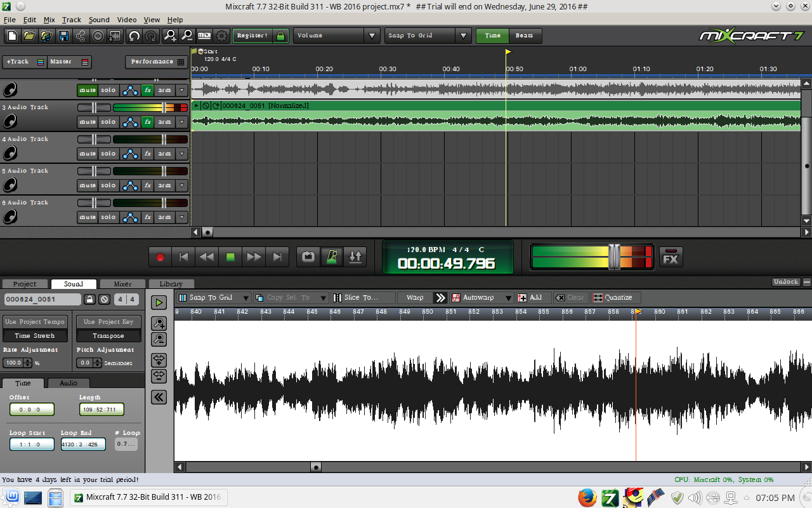Open the Performance panel button
This screenshot has height=508, width=812.
tap(155, 62)
